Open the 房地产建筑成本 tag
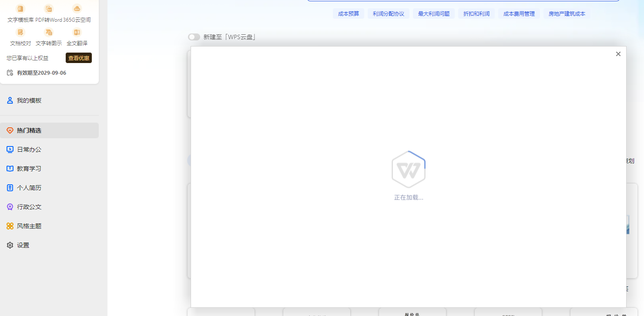 coord(567,13)
